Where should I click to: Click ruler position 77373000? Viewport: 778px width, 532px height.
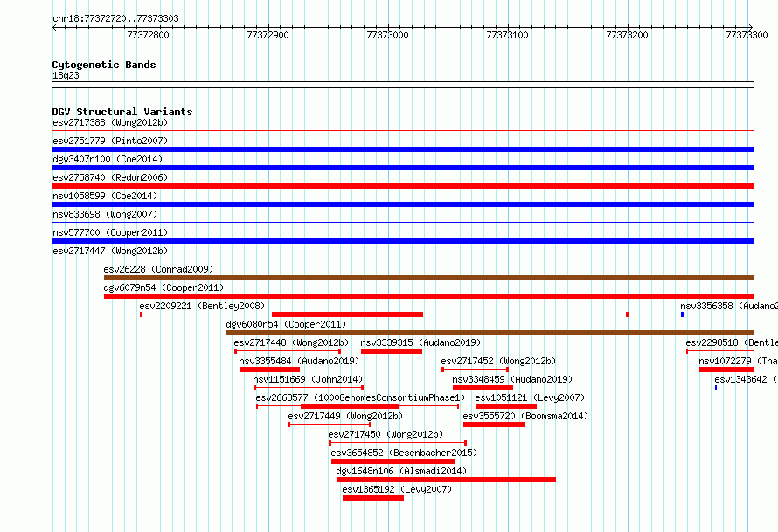pos(387,35)
